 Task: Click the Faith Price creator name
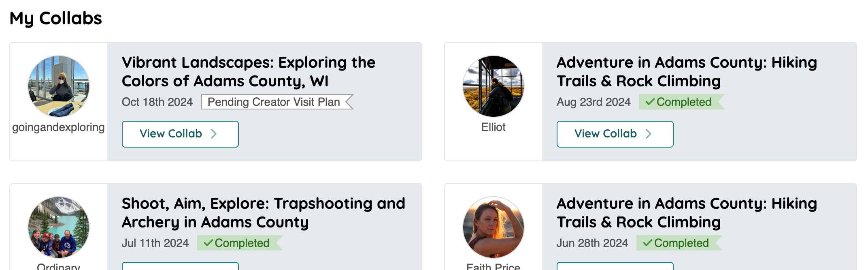coord(494,266)
